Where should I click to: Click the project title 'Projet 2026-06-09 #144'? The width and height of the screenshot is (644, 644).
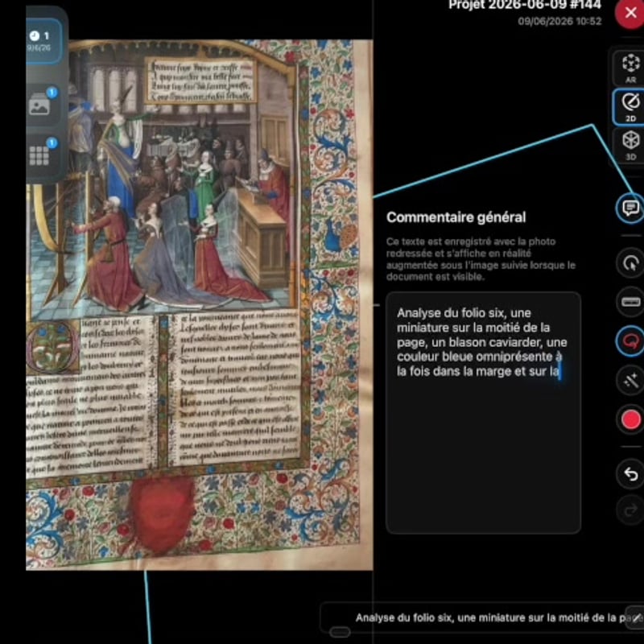pyautogui.click(x=525, y=5)
